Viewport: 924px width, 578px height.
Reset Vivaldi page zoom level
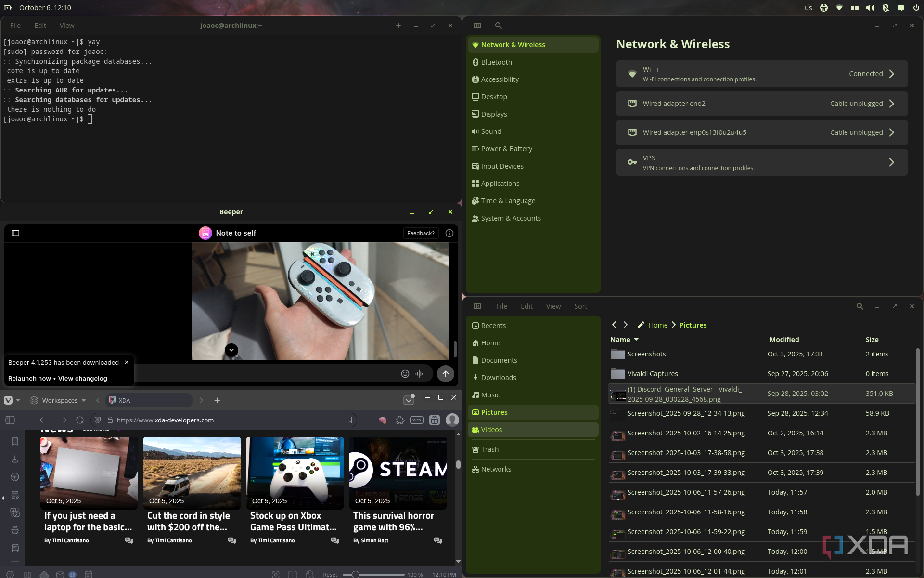[330, 574]
